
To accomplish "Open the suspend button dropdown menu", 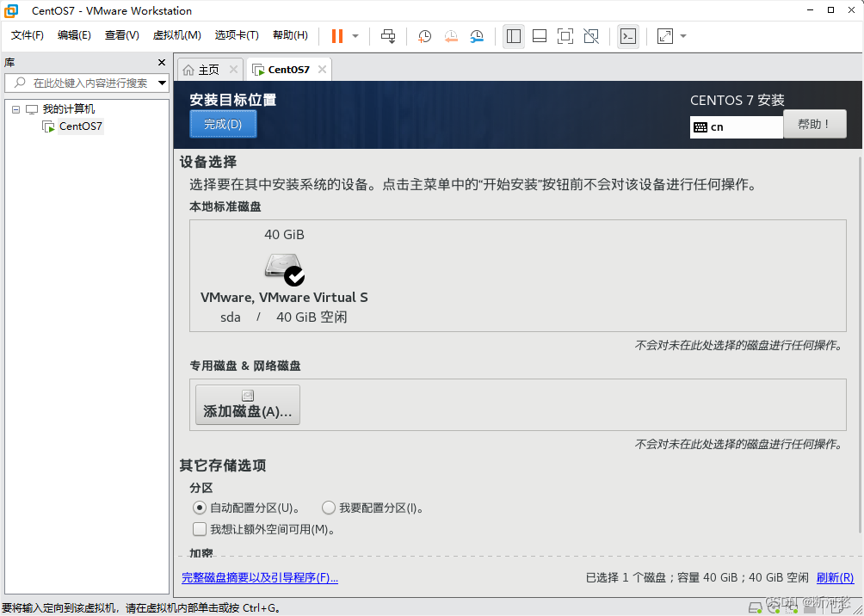I will 355,36.
